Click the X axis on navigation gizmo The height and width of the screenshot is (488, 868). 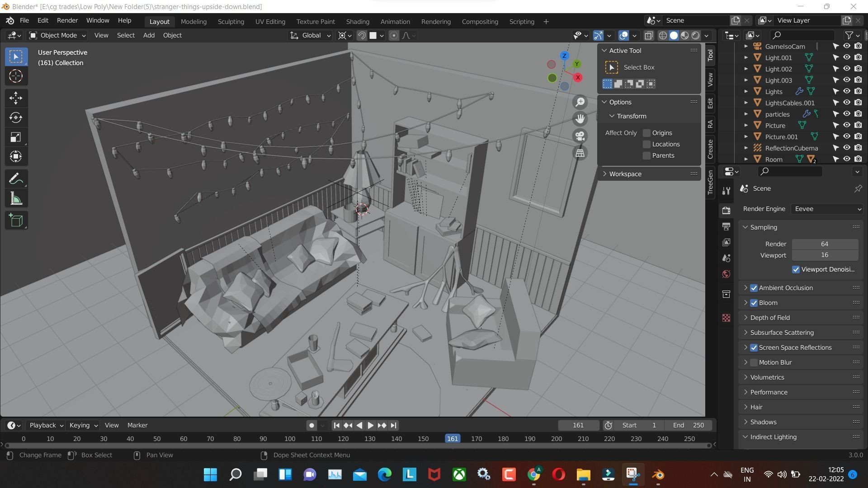click(578, 78)
